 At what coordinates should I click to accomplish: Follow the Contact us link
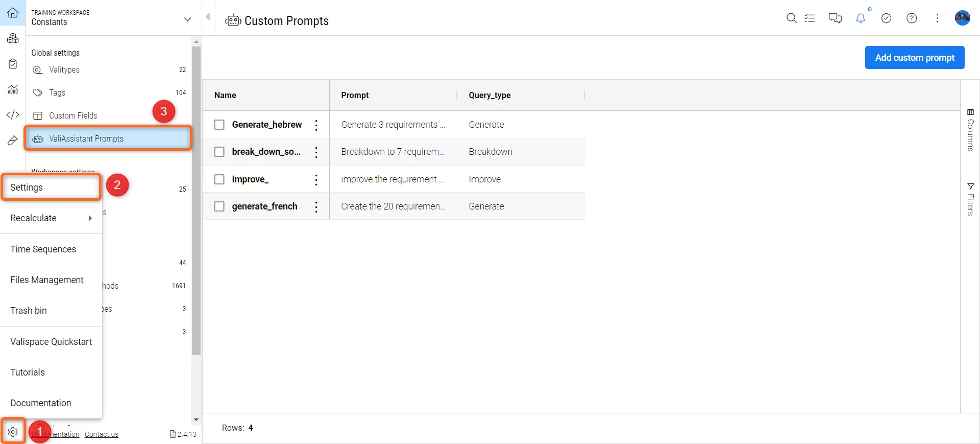point(101,434)
